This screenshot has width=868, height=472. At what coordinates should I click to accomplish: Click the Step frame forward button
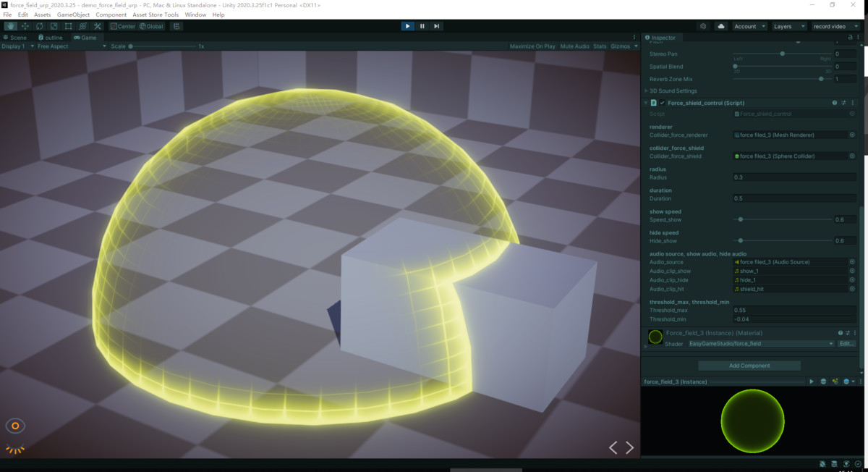[437, 26]
